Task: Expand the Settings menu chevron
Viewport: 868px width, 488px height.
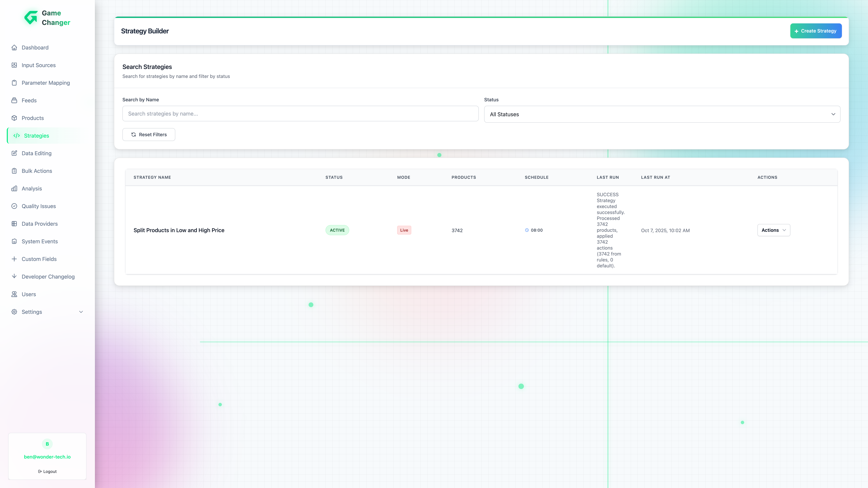Action: [x=81, y=312]
